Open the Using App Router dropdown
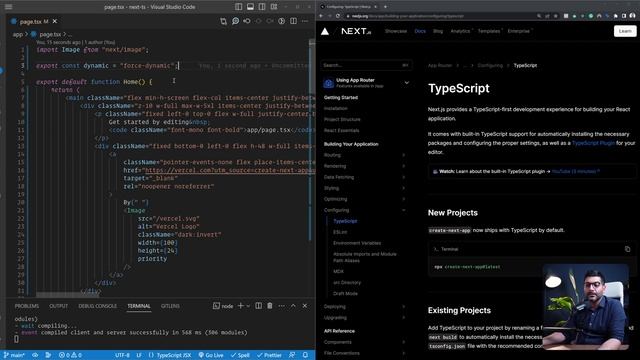The height and width of the screenshot is (360, 640). tap(366, 83)
